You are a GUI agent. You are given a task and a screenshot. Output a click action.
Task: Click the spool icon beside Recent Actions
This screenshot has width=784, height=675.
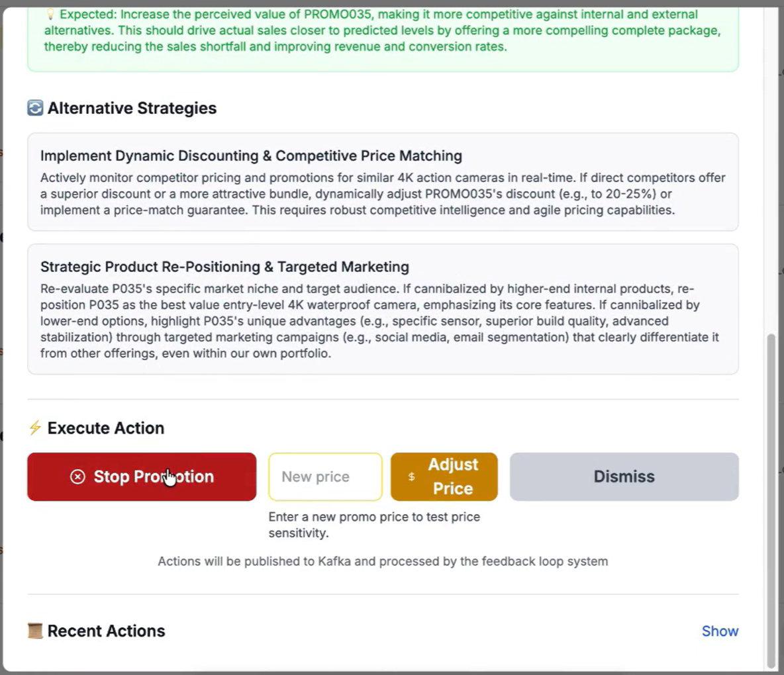click(34, 630)
